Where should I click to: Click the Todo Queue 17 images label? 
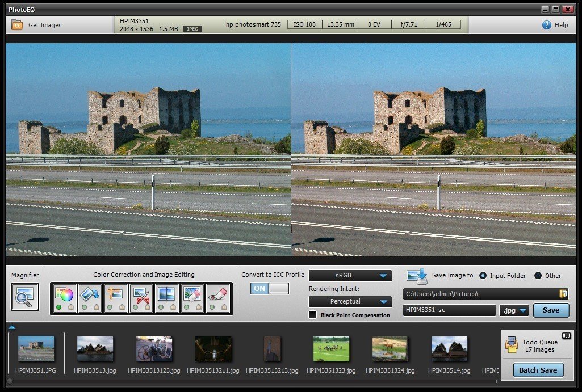tap(539, 345)
